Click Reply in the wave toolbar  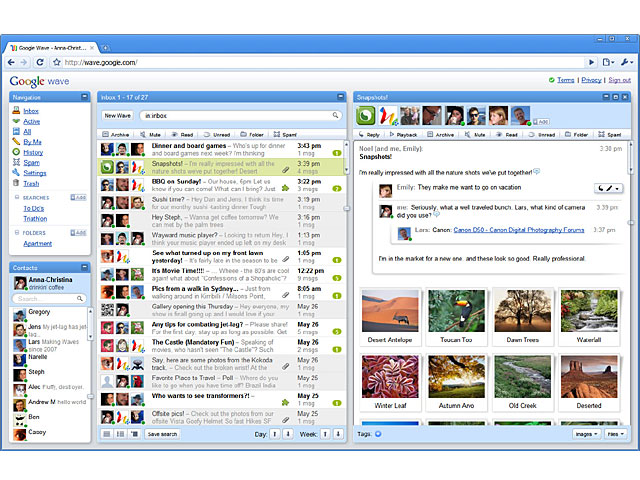coord(368,133)
